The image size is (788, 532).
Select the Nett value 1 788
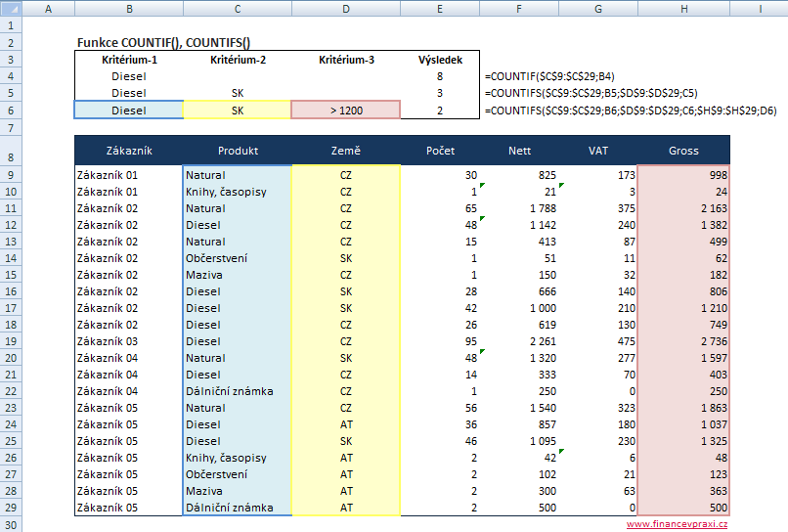pyautogui.click(x=519, y=208)
